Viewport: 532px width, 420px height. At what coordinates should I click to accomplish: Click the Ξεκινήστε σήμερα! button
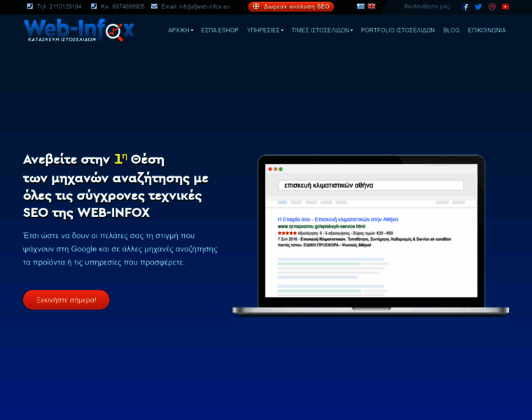coord(66,300)
